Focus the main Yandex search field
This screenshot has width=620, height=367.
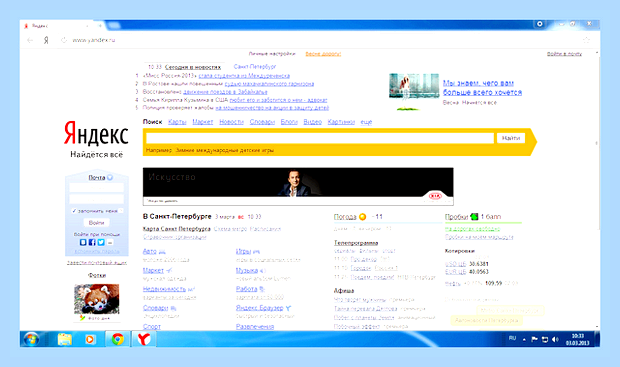click(x=320, y=138)
